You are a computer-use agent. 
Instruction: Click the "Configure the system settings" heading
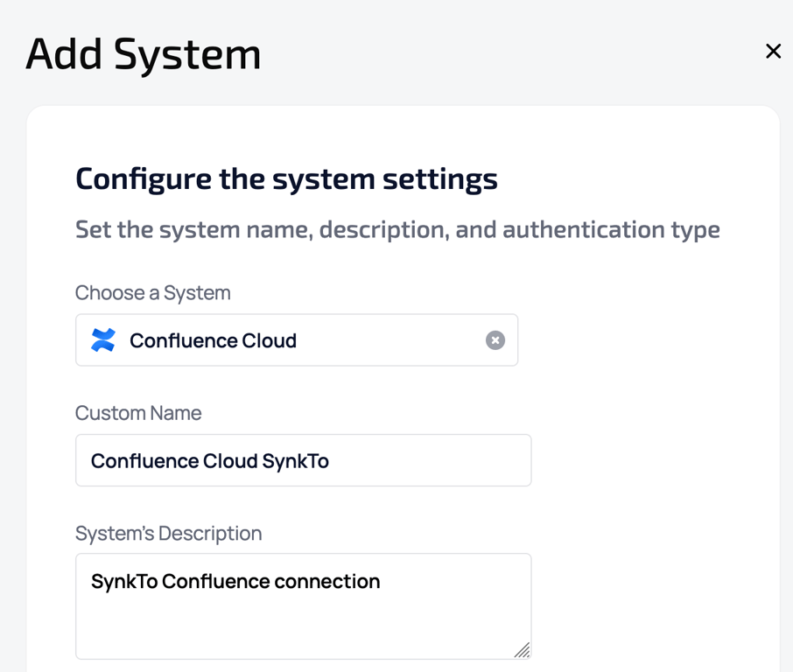tap(286, 178)
